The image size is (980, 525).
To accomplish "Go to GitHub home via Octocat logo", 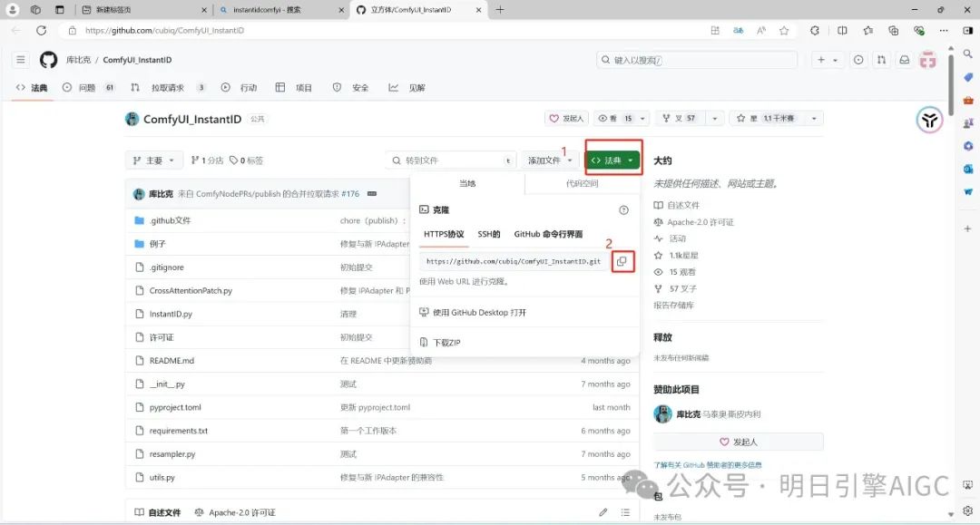I will click(48, 60).
